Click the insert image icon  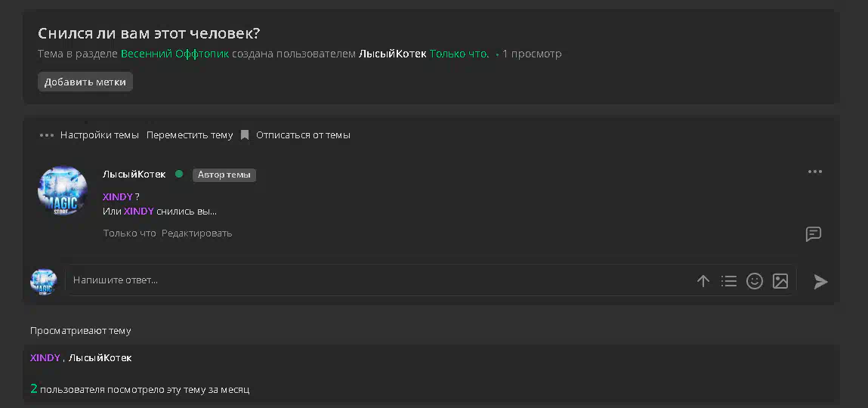(780, 281)
